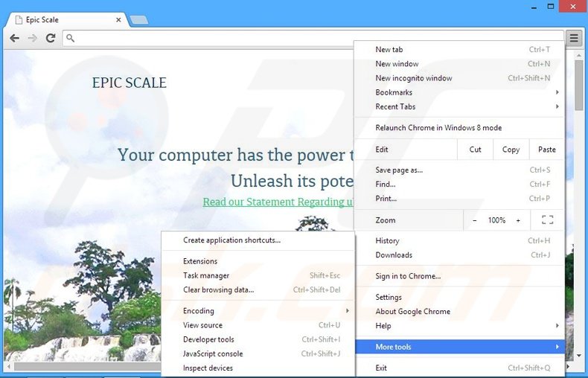Open Task manager from submenu

coord(258,275)
